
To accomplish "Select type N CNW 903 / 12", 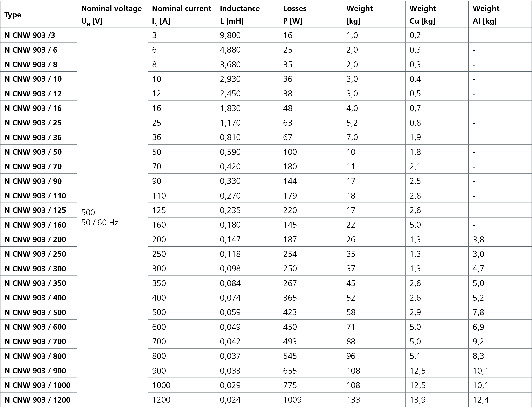I will pos(33,94).
